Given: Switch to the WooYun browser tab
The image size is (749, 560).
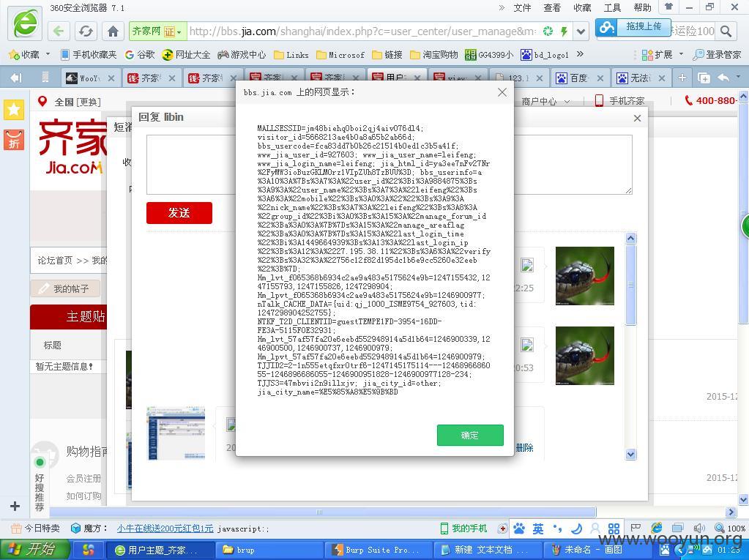Looking at the screenshot, I should pos(90,78).
